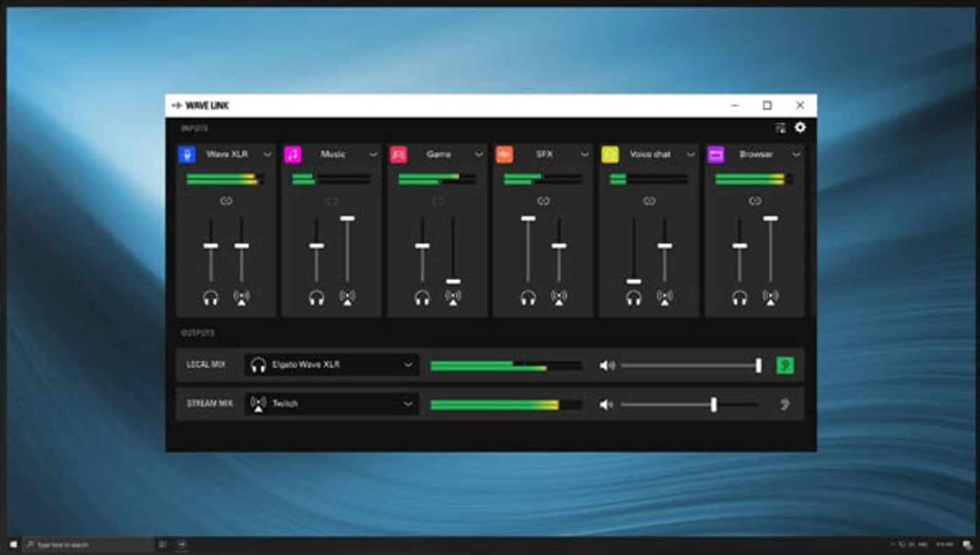The image size is (980, 555).
Task: Click the Voice chat headphone fader handle
Action: click(633, 281)
